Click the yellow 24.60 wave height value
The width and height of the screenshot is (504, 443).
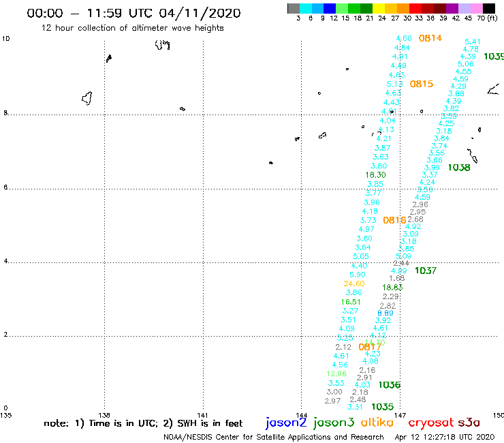click(354, 284)
